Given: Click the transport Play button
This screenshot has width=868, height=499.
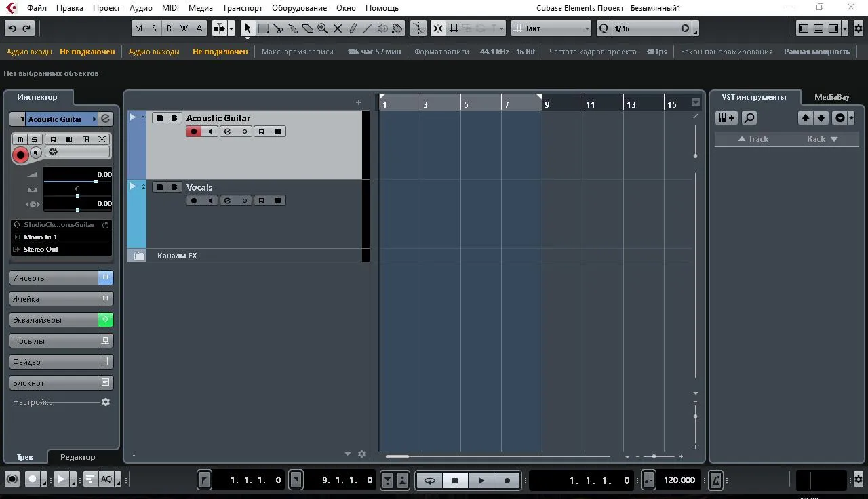Looking at the screenshot, I should [481, 480].
